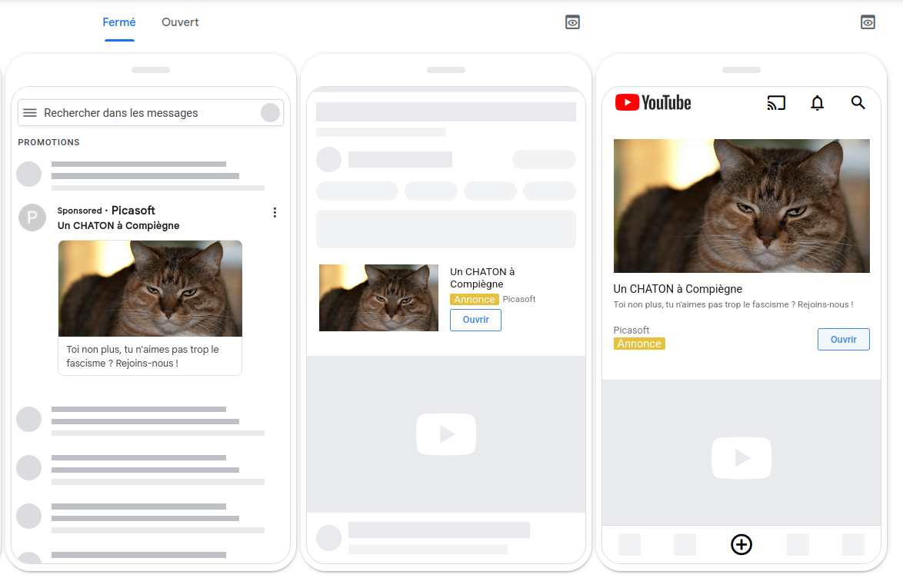Screen dimensions: 903x588
Task: Switch to the Fermé tab
Action: [119, 22]
